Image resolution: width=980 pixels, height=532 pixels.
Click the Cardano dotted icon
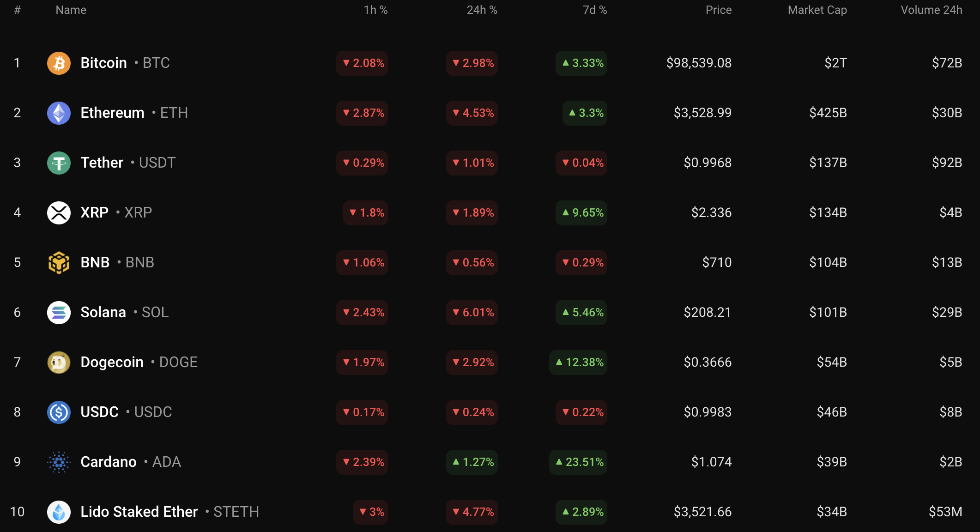point(59,462)
